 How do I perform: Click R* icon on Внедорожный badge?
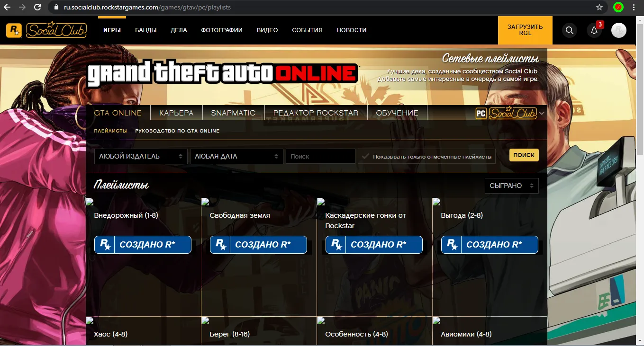tap(104, 245)
